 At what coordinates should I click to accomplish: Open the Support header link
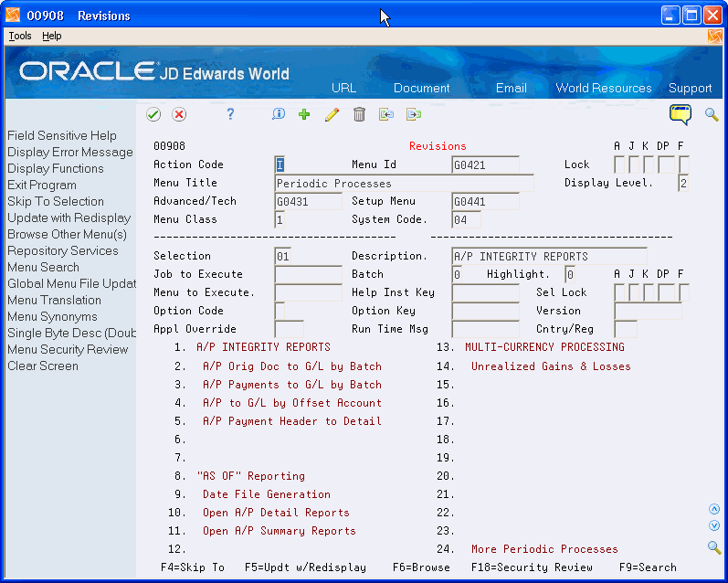[690, 88]
